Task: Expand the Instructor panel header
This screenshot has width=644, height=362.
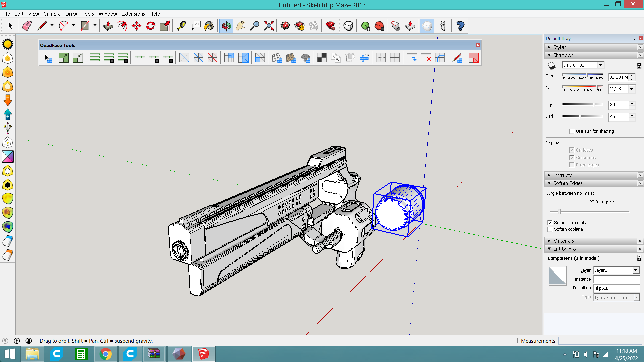Action: tap(563, 175)
